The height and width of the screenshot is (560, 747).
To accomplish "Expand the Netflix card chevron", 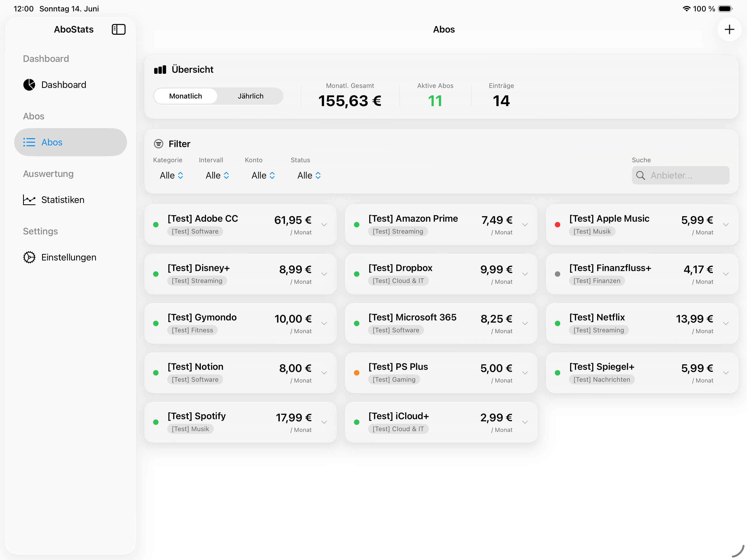I will (x=726, y=323).
